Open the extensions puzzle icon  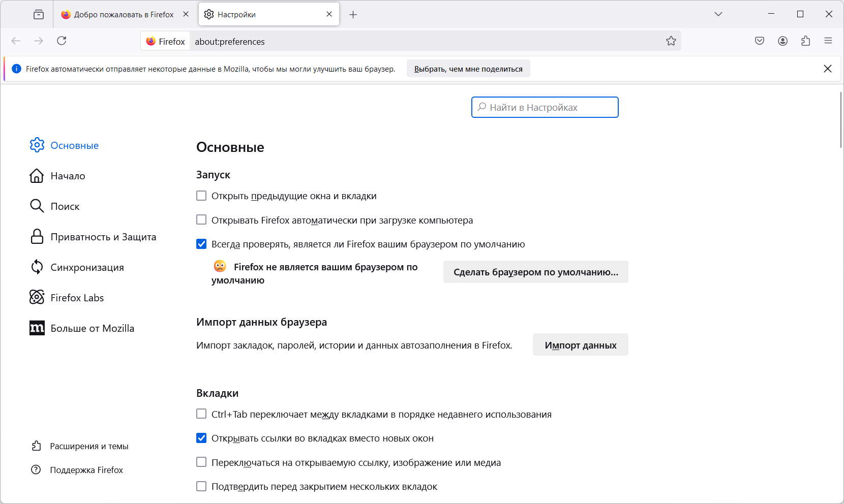[806, 41]
